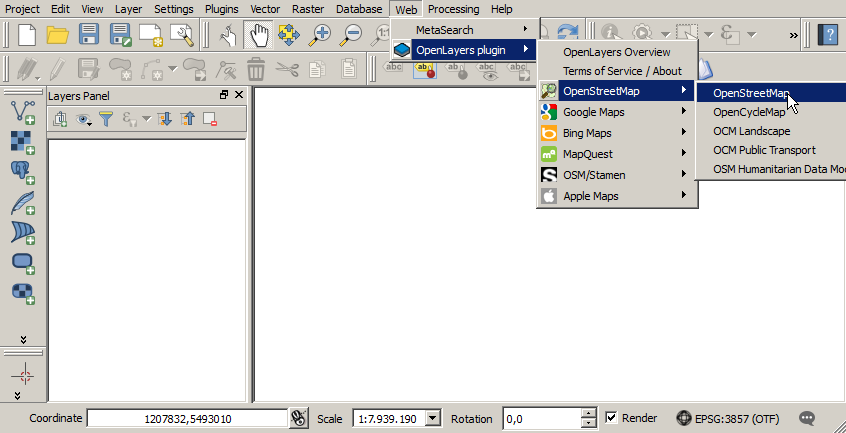Click Add Vector Layer icon
Viewport: 846px width, 433px height.
click(23, 112)
